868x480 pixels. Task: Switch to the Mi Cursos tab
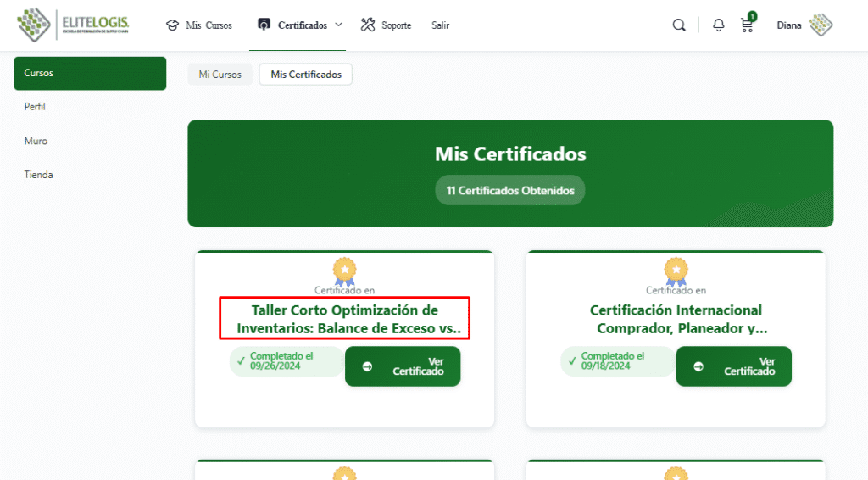coord(220,75)
